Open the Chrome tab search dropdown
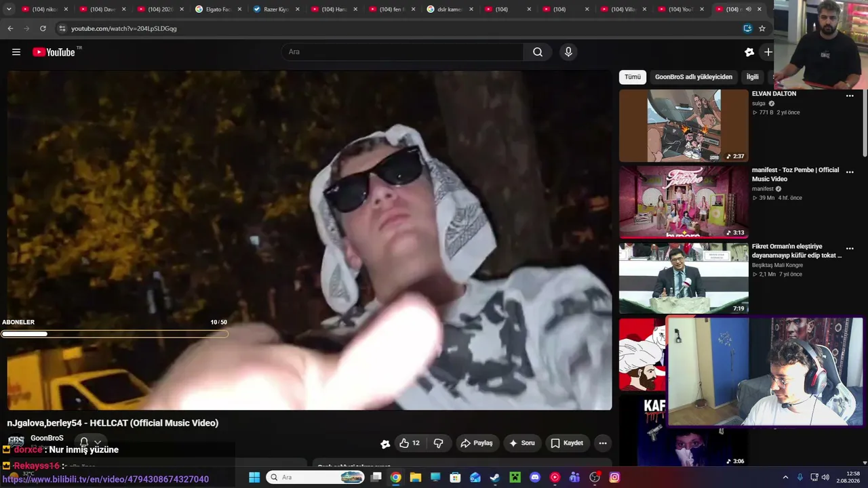 click(x=9, y=9)
